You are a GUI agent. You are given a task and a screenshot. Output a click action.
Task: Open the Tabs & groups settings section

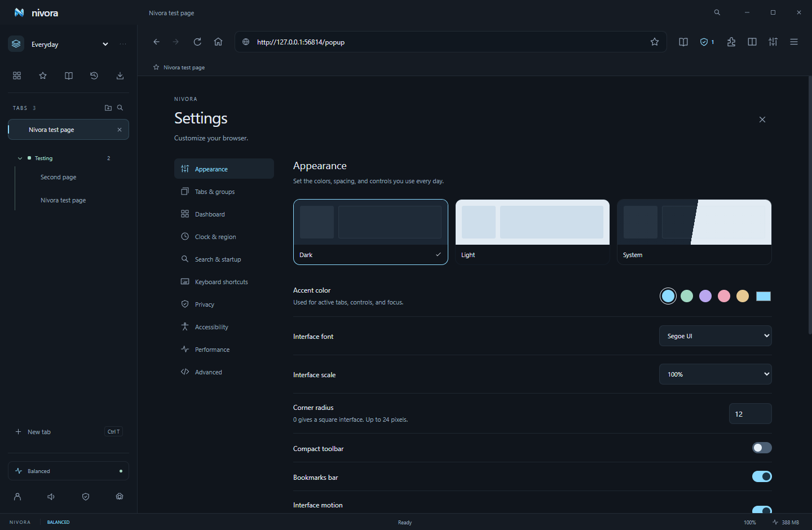[x=224, y=192]
